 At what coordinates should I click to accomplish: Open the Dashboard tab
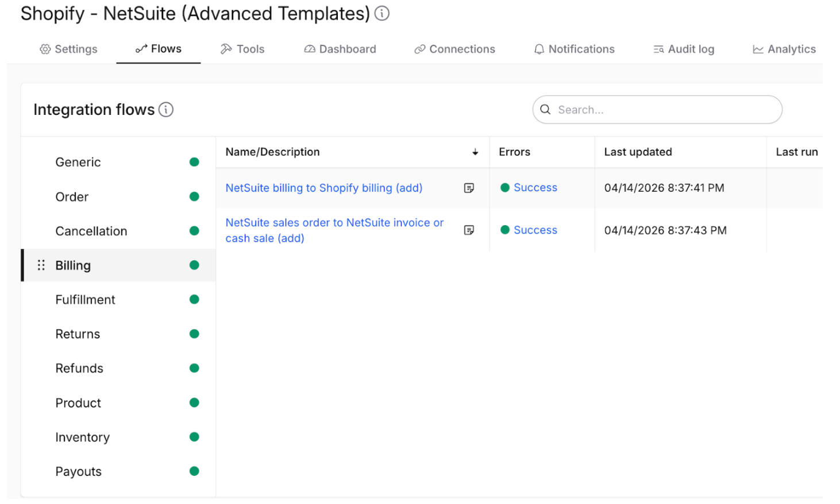click(340, 49)
